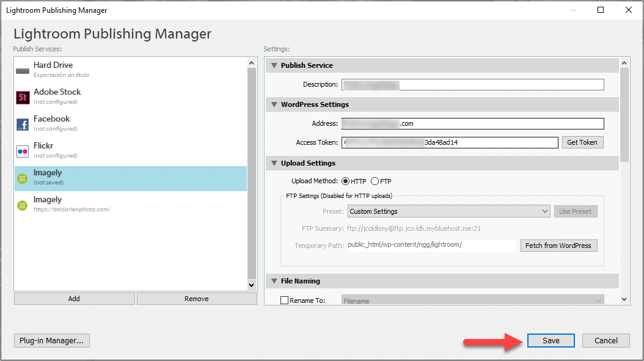
Task: Select the Adobe Stock publish service
Action: [131, 97]
